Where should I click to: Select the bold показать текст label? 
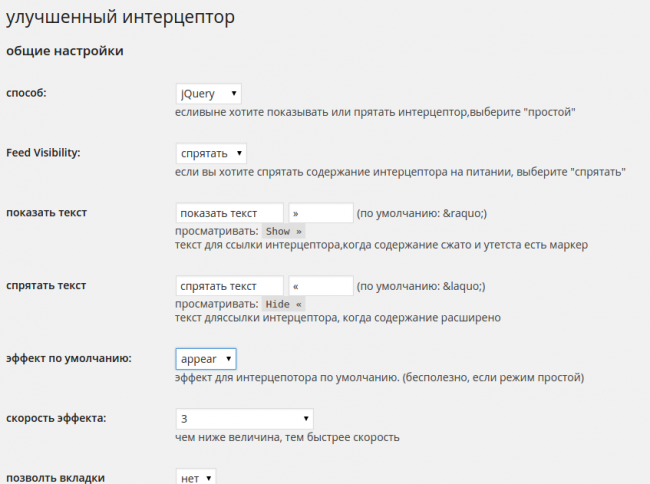coord(47,213)
